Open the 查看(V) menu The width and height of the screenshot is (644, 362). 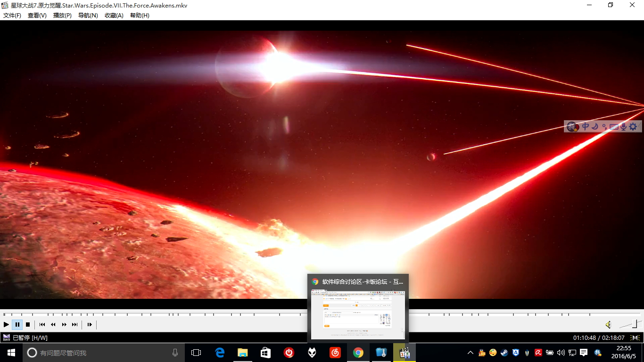[x=37, y=15]
